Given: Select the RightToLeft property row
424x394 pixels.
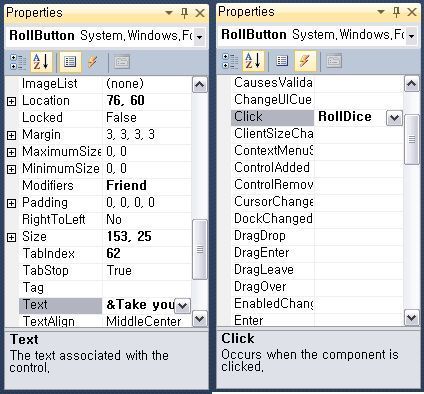Looking at the screenshot, I should click(105, 220).
